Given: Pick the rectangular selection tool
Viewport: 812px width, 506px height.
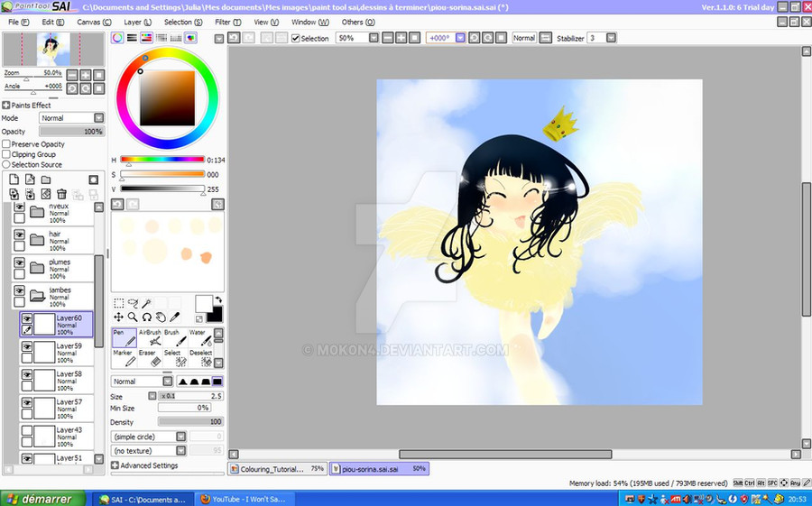Looking at the screenshot, I should point(118,303).
